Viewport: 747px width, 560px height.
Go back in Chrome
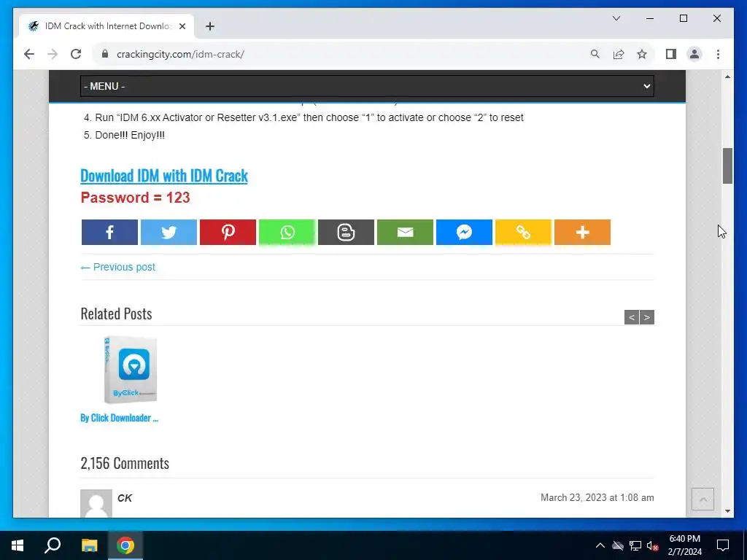coord(29,54)
